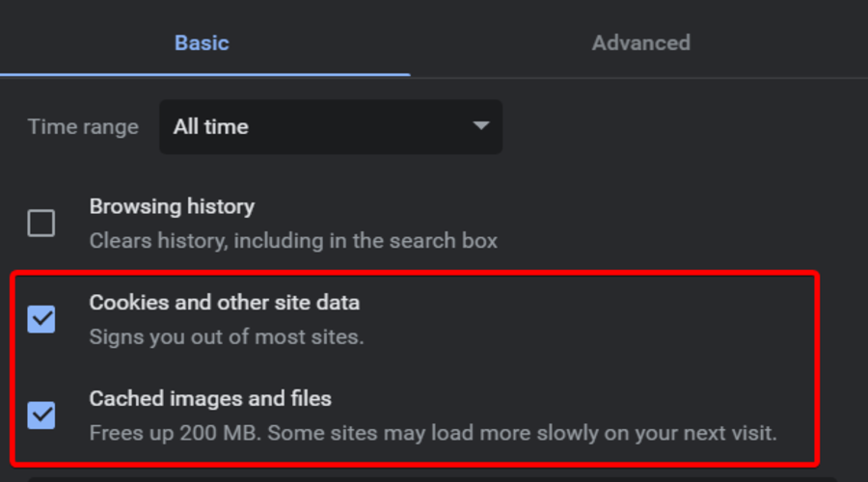Click the blue checkmark icon next to Cookies
The width and height of the screenshot is (868, 482).
coord(41,319)
